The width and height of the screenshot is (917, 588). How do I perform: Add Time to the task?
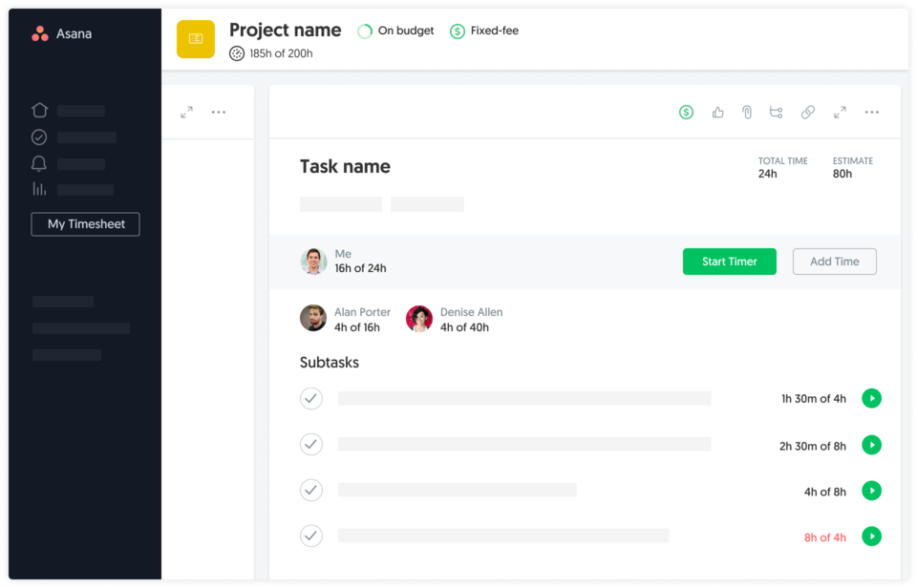coord(834,261)
